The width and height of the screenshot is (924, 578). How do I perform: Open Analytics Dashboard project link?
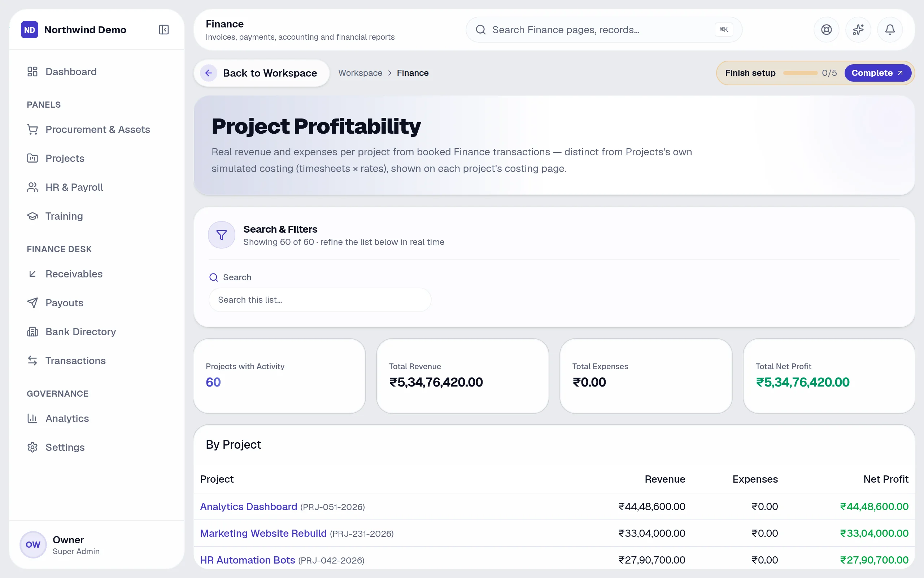tap(249, 506)
